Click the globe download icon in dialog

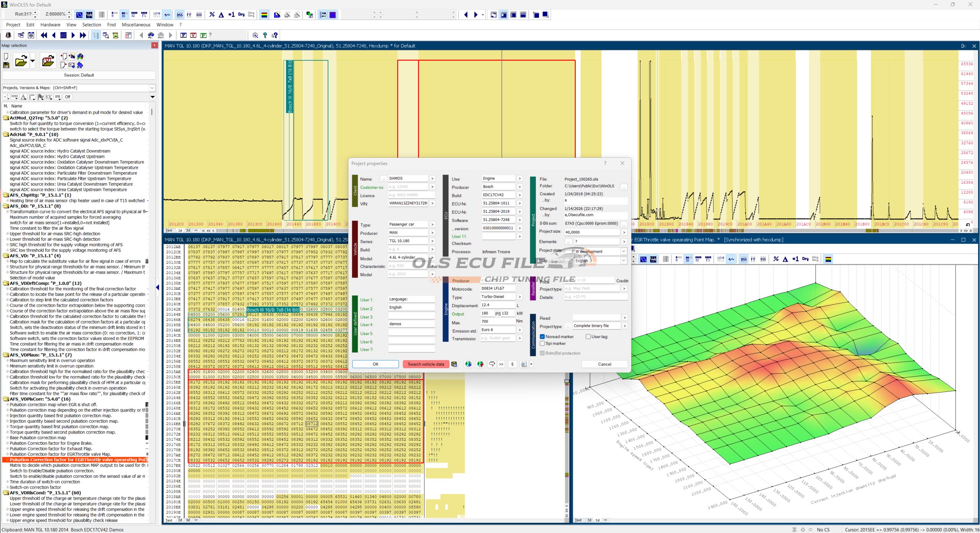[468, 364]
